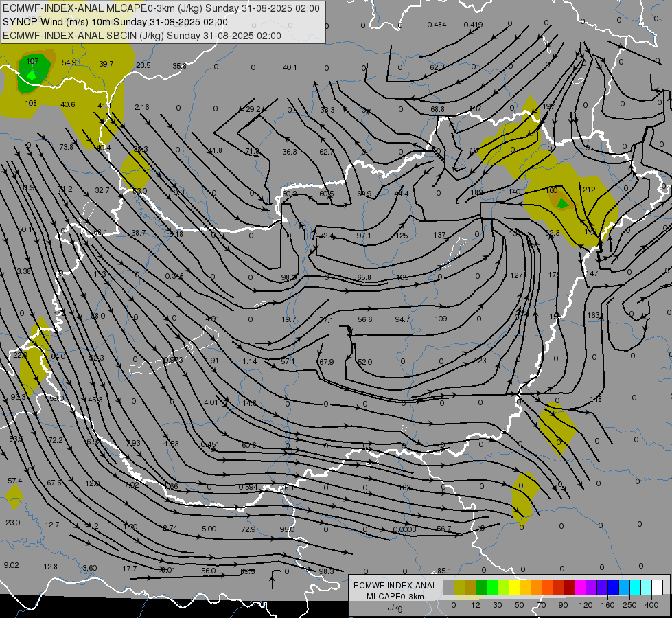Click the green triangle patch beside value 160

pyautogui.click(x=562, y=203)
